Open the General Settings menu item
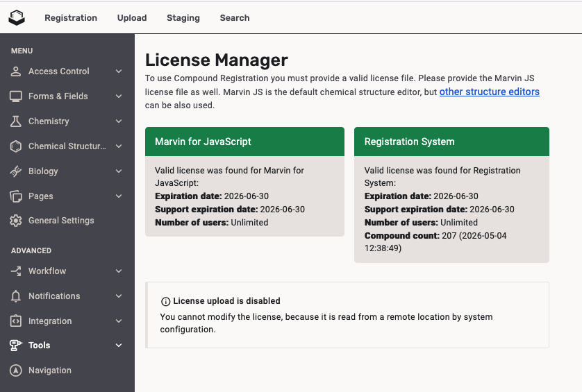582x392 pixels. point(61,221)
